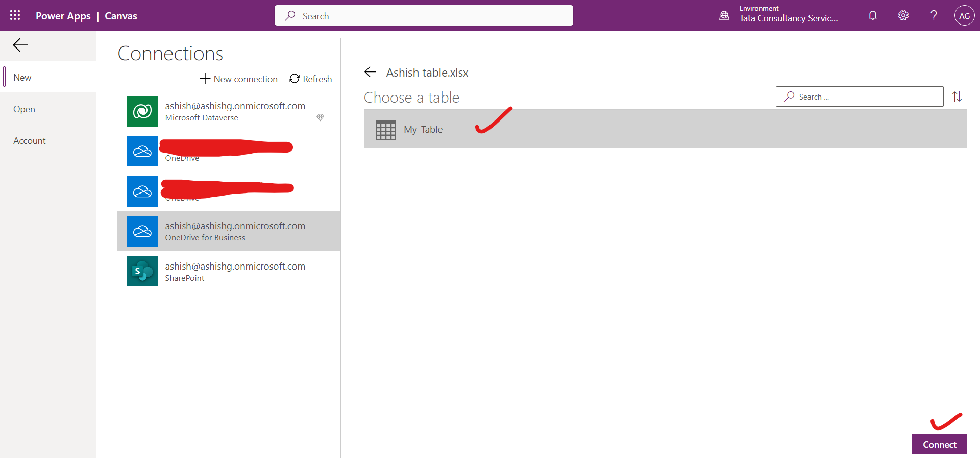Click the Connect button

(x=940, y=444)
